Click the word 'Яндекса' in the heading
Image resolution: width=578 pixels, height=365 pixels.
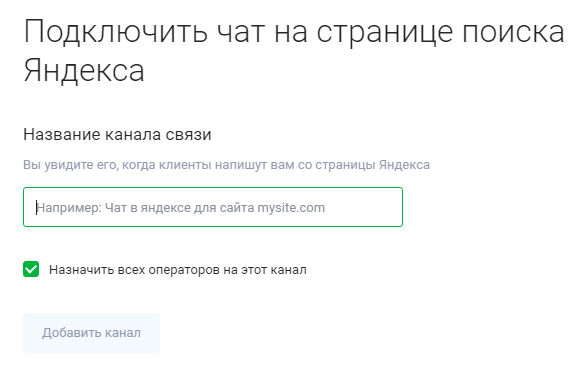84,70
